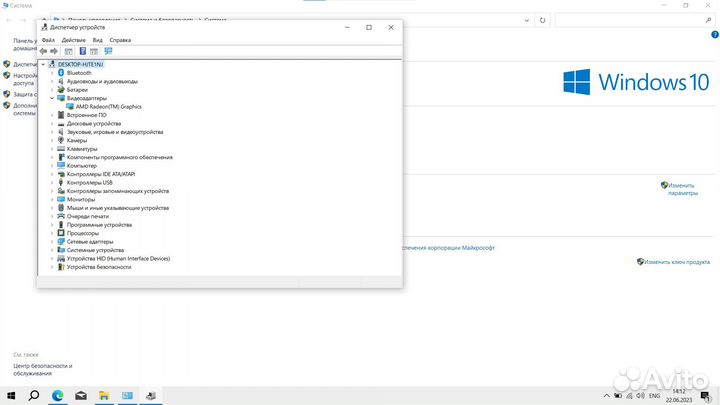Open the Файл menu
720x405 pixels.
click(47, 40)
